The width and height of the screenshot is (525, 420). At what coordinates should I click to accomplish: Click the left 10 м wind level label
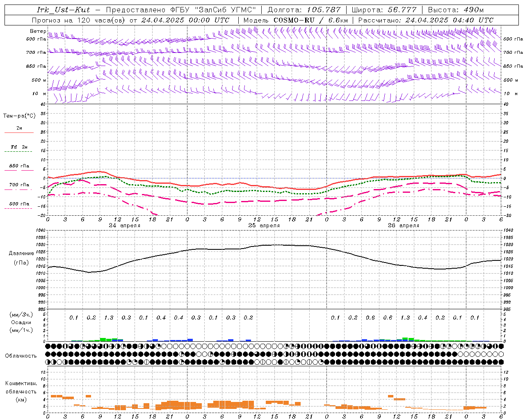point(39,94)
